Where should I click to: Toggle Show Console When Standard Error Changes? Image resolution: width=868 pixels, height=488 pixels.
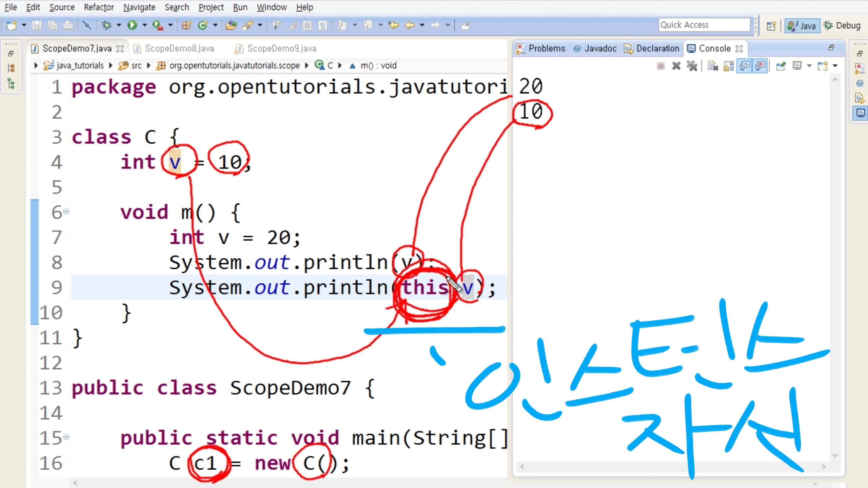click(761, 66)
